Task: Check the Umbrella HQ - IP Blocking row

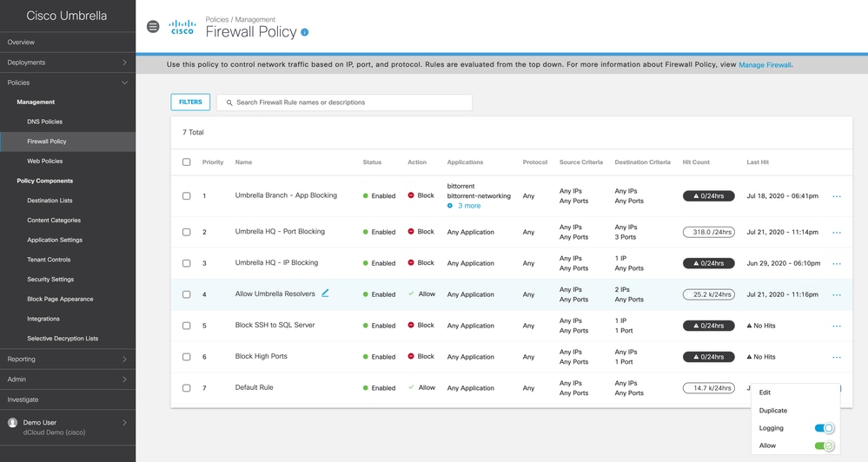Action: pos(187,263)
